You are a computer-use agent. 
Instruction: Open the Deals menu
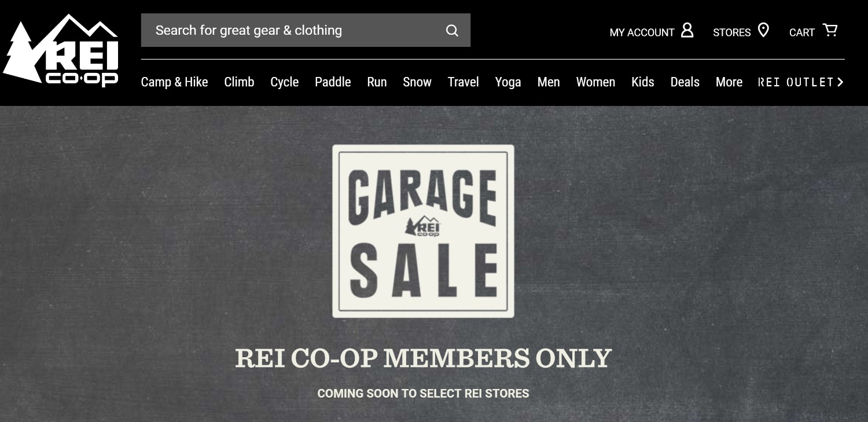point(685,82)
